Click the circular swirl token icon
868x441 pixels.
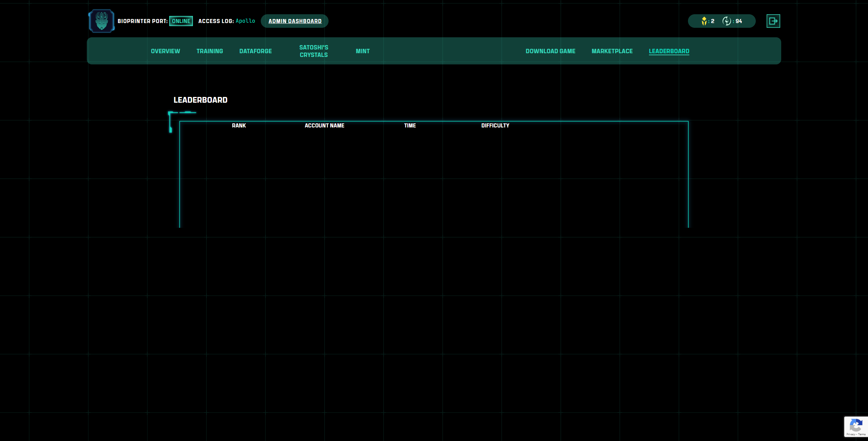726,21
